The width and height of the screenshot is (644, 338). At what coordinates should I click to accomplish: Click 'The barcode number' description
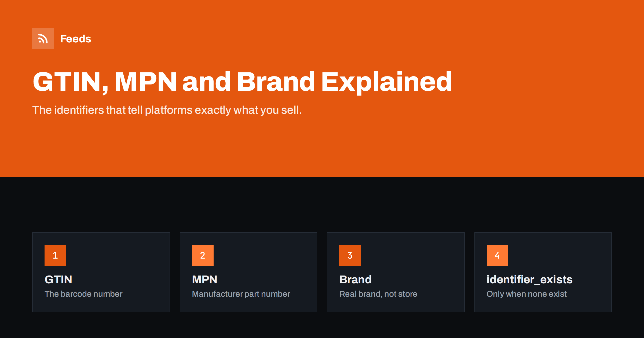(83, 294)
